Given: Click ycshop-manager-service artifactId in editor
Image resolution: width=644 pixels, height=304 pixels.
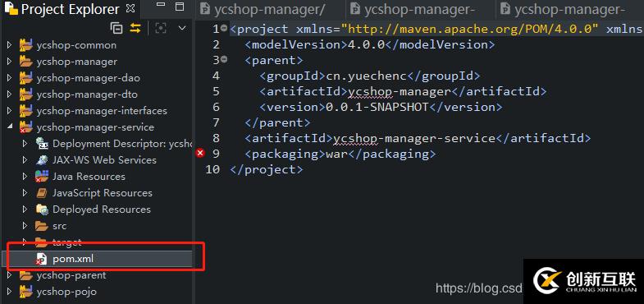Looking at the screenshot, I should click(x=414, y=138).
